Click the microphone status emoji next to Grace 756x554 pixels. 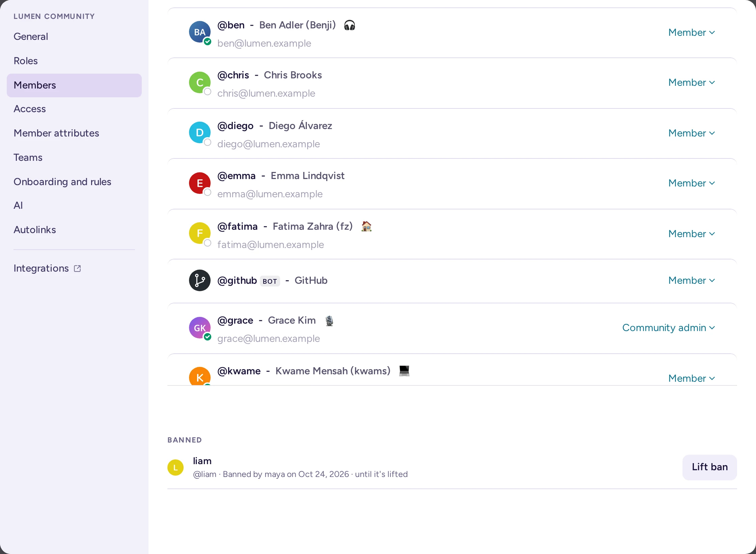[329, 321]
